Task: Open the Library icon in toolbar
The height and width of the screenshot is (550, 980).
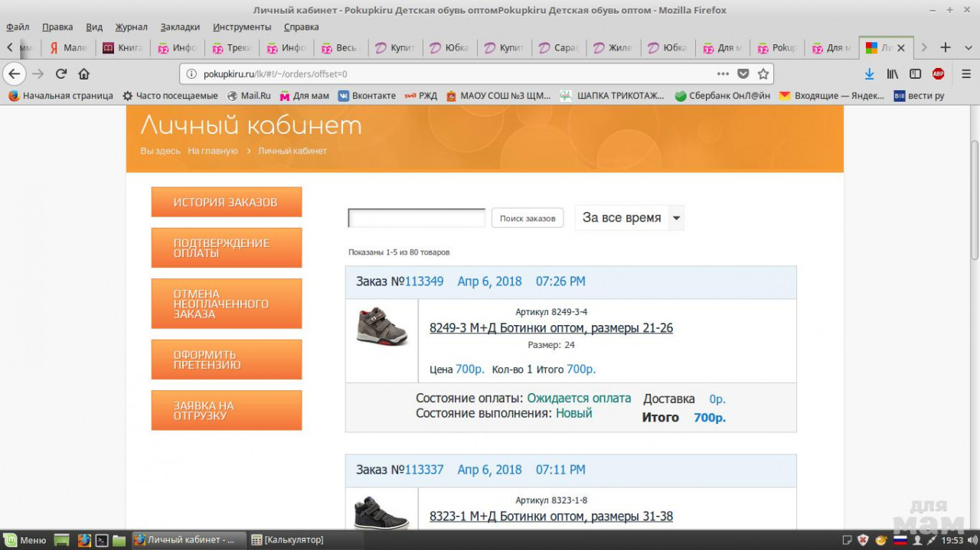Action: point(892,74)
